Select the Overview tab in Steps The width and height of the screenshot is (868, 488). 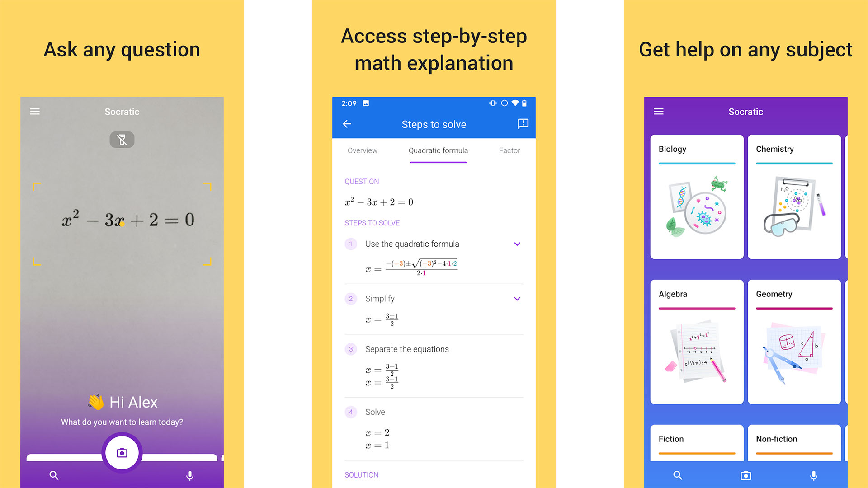pos(363,151)
